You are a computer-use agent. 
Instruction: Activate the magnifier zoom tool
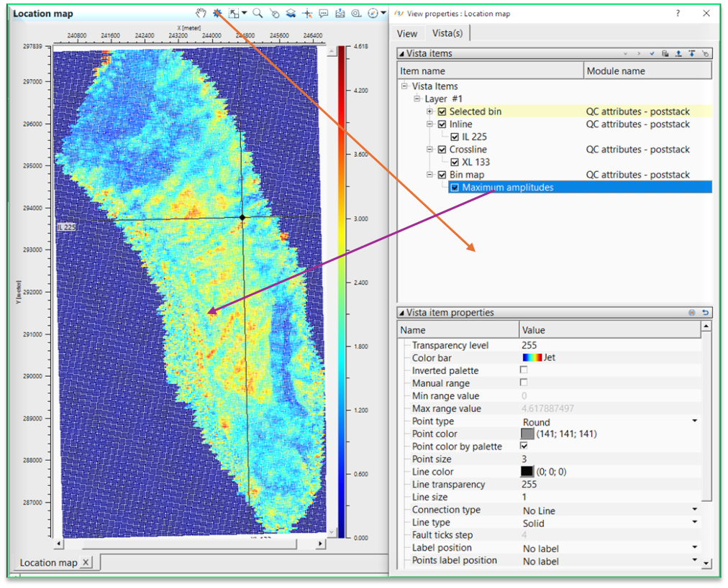coord(257,13)
